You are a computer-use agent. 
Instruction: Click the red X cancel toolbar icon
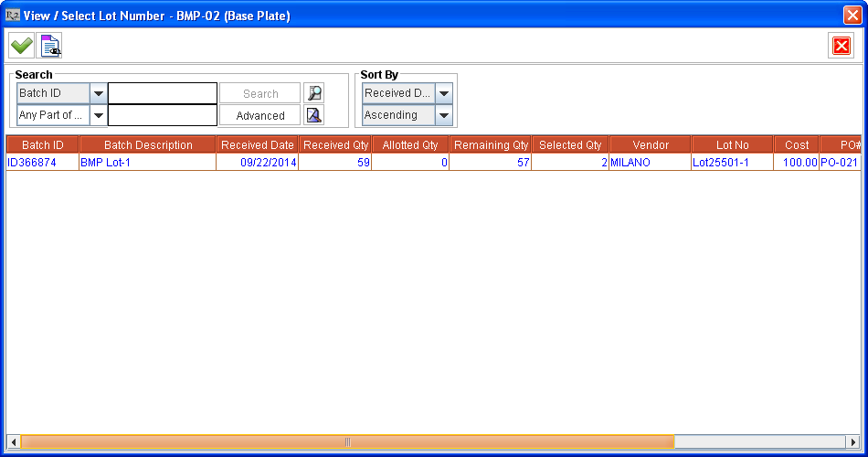(x=841, y=46)
